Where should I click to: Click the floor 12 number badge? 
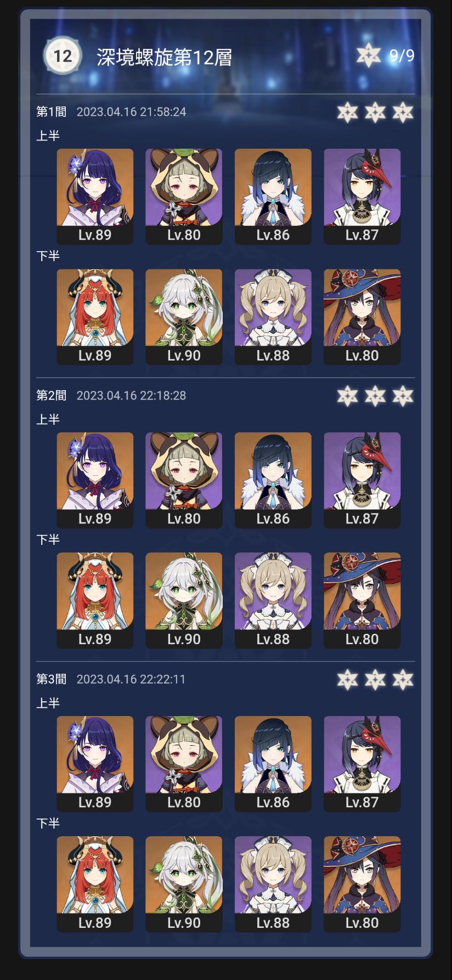62,56
